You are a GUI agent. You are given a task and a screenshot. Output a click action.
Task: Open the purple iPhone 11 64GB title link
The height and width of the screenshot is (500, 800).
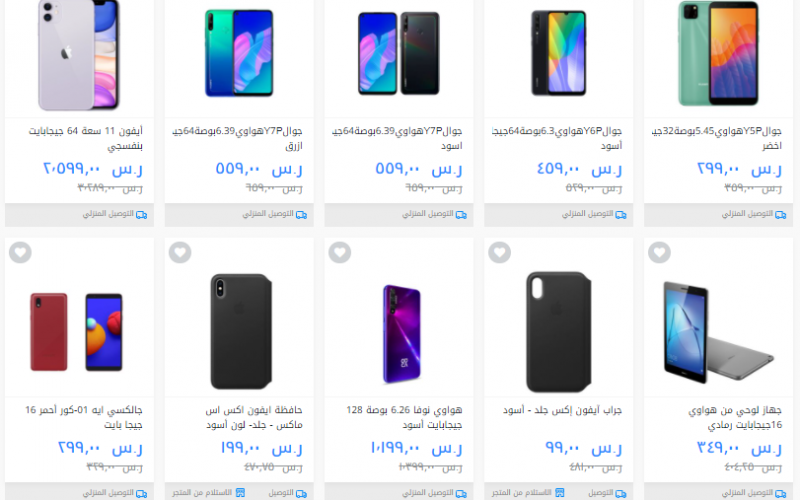pos(85,138)
